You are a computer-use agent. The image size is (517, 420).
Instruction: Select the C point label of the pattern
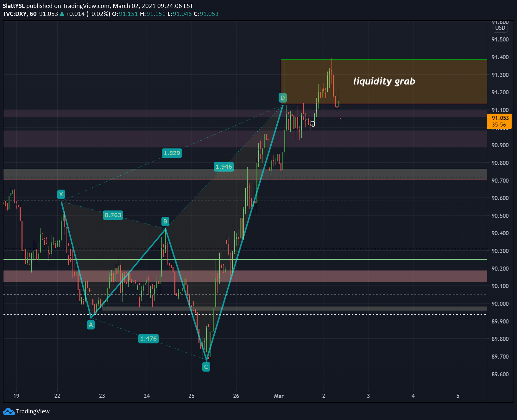click(x=206, y=367)
